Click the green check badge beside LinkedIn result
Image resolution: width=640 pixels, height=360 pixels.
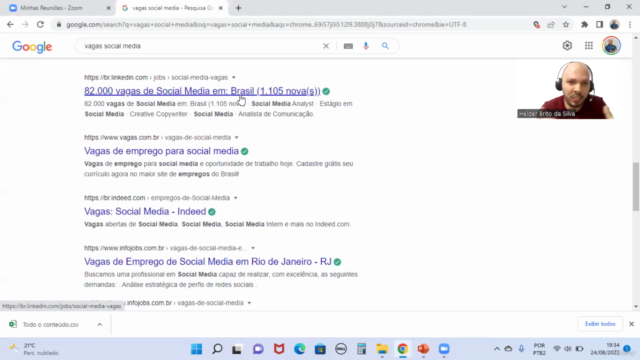click(x=326, y=91)
